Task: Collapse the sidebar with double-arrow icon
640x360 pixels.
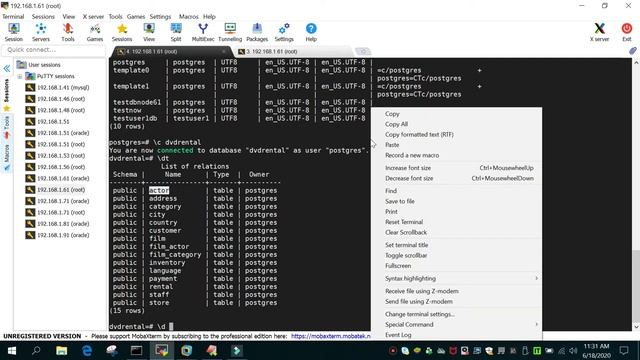Action: click(x=7, y=68)
